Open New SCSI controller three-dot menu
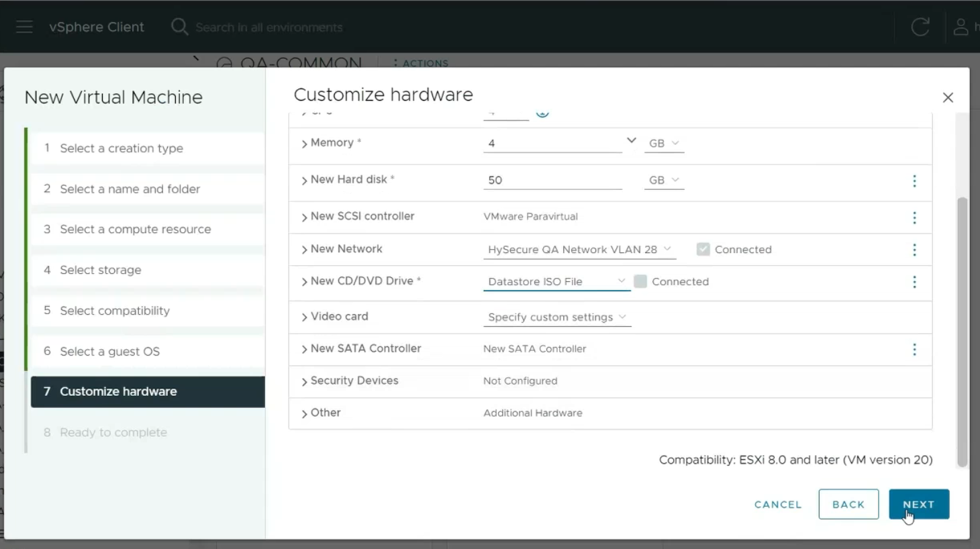Screen dimensions: 980x549 pos(914,218)
